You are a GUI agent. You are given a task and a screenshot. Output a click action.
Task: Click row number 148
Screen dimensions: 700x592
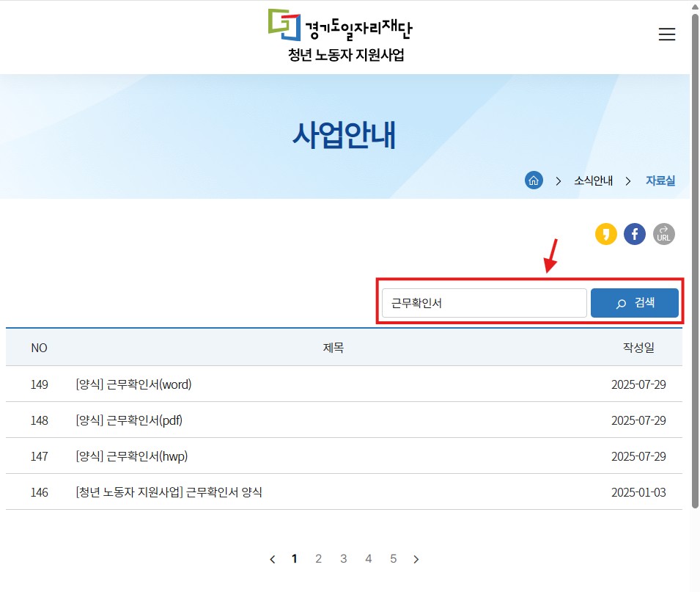coord(40,420)
